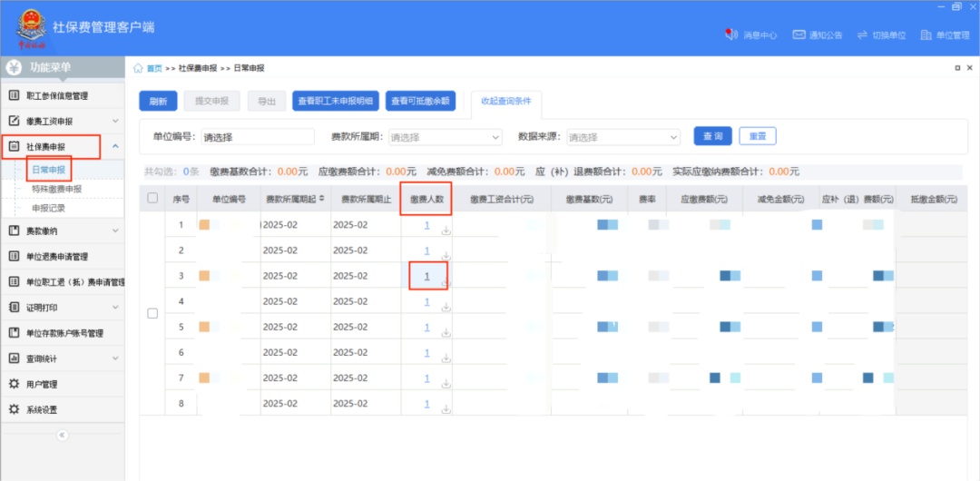This screenshot has width=980, height=481.
Task: Check the row checkbox left of row 5
Action: tap(152, 313)
